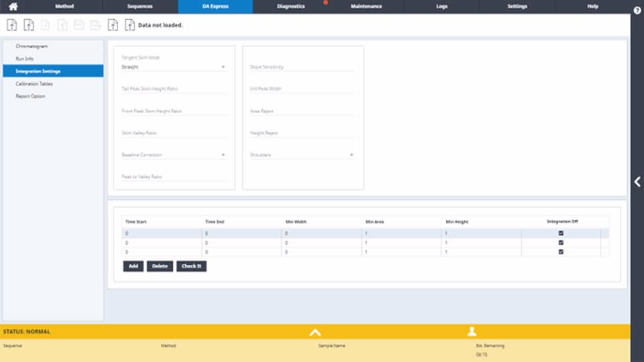644x362 pixels.
Task: Expand the status bar with the up chevron
Action: tap(315, 332)
